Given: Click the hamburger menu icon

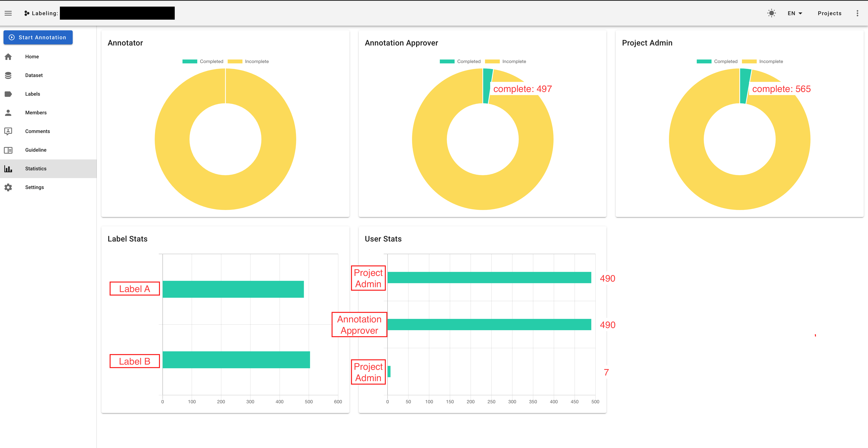Looking at the screenshot, I should point(8,13).
